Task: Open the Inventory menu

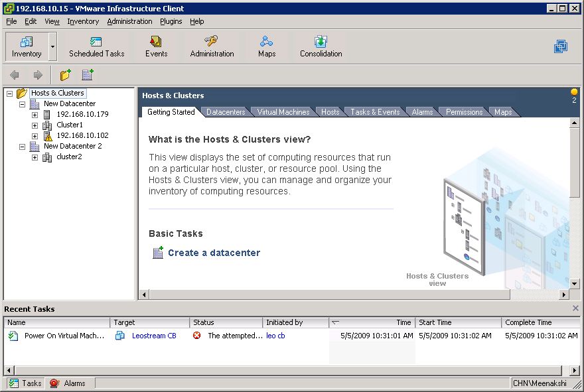Action: click(83, 21)
